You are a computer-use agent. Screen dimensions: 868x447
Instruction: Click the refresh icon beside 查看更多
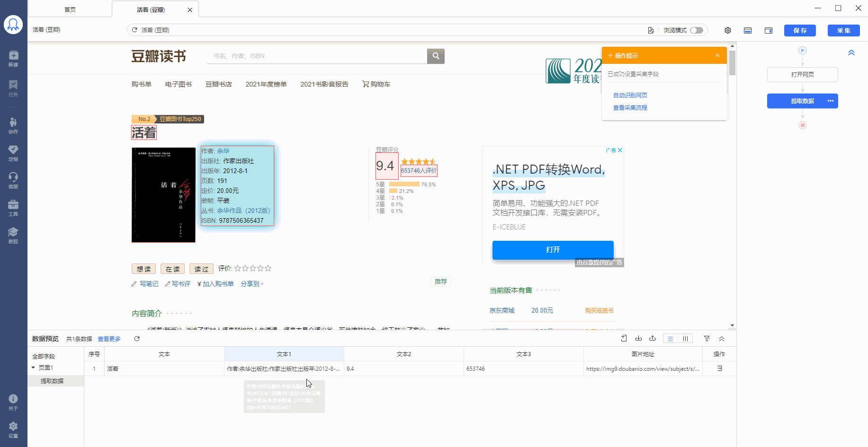(x=137, y=339)
